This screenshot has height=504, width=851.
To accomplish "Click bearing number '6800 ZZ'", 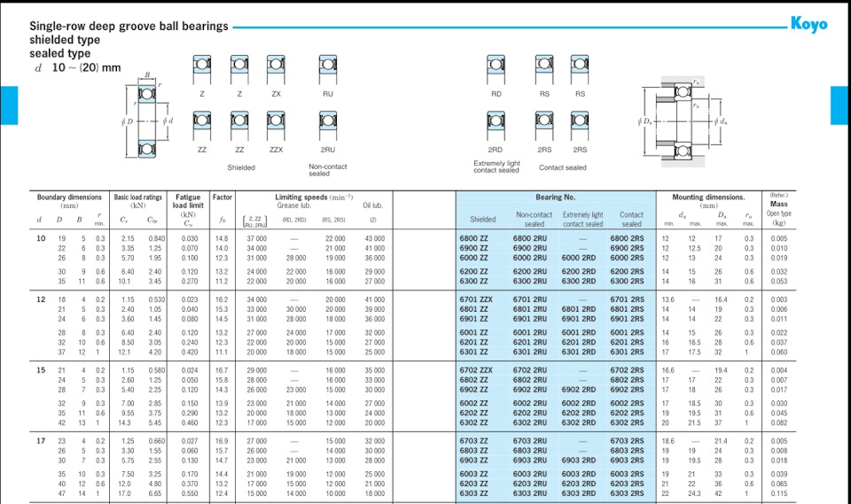I will tap(473, 238).
